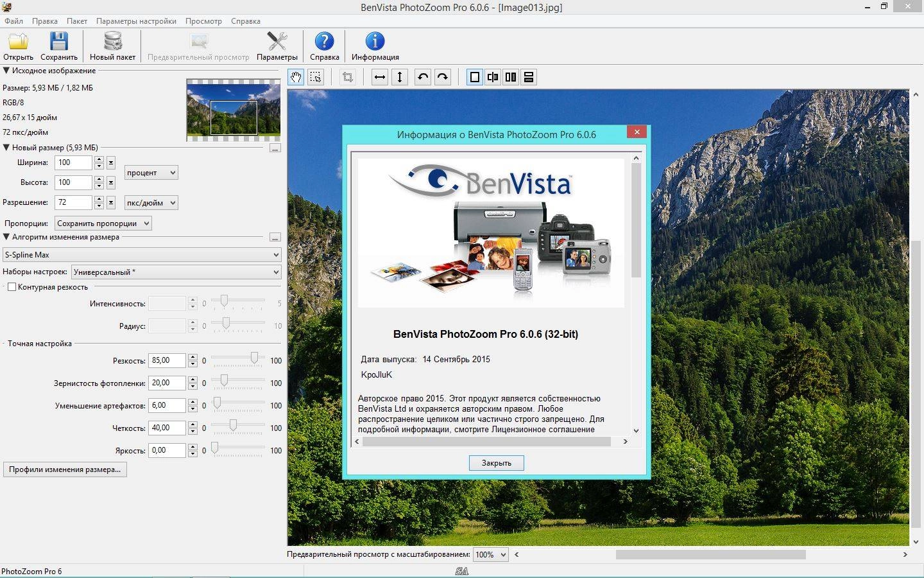
Task: Open Новый размер options ellipsis button
Action: [275, 148]
